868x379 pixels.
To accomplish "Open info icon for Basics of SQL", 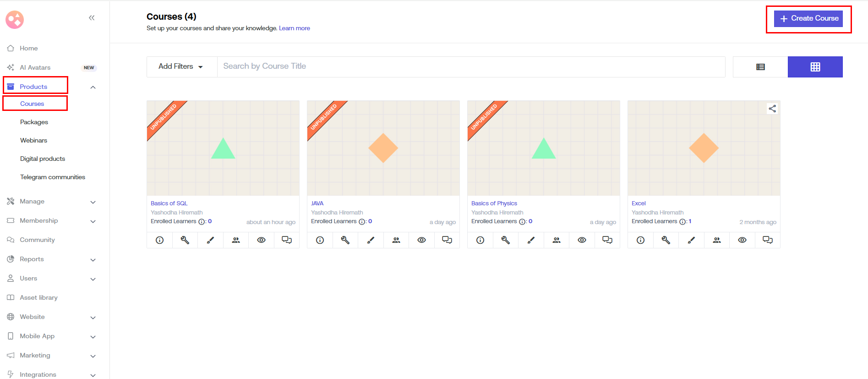I will click(159, 240).
